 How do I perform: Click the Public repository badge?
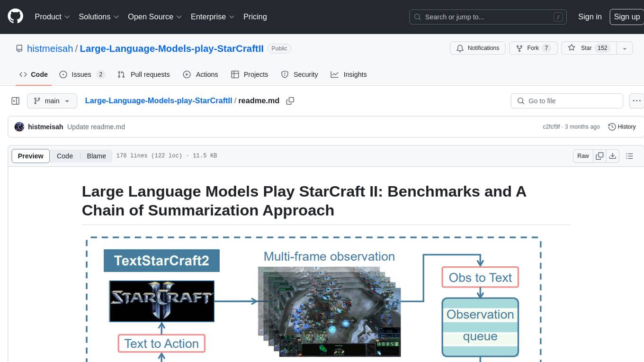coord(279,48)
